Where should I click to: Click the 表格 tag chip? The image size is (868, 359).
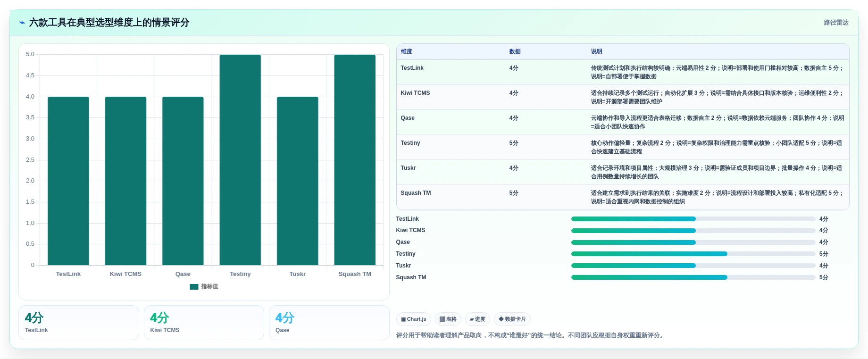tap(448, 319)
